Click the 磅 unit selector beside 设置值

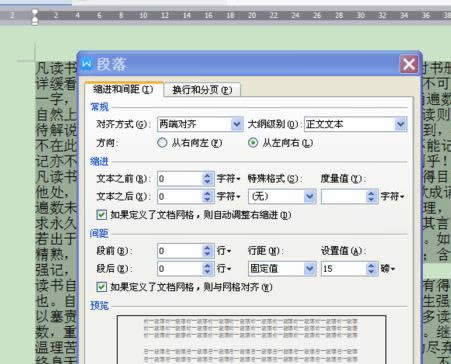[x=388, y=268]
